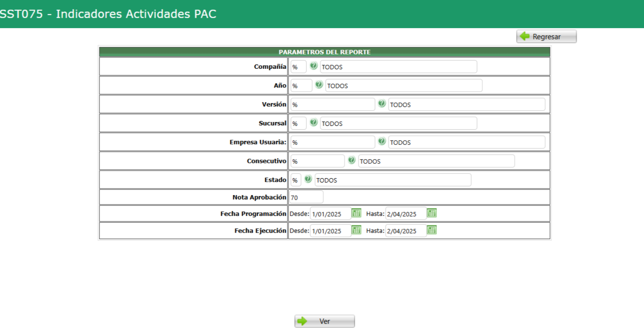Open the help lookup icon for Sucursal
The image size is (644, 336).
pos(314,123)
